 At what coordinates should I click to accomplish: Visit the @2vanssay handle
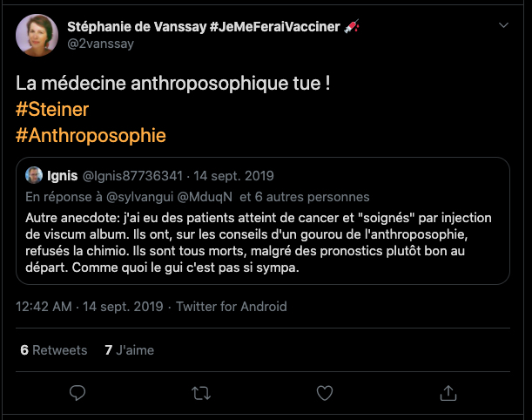[100, 44]
